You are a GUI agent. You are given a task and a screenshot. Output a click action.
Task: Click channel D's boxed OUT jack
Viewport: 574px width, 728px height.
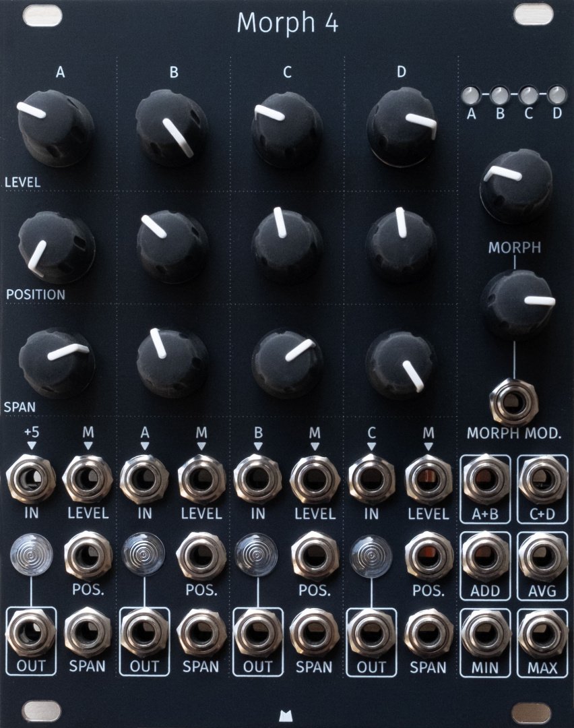[371, 633]
